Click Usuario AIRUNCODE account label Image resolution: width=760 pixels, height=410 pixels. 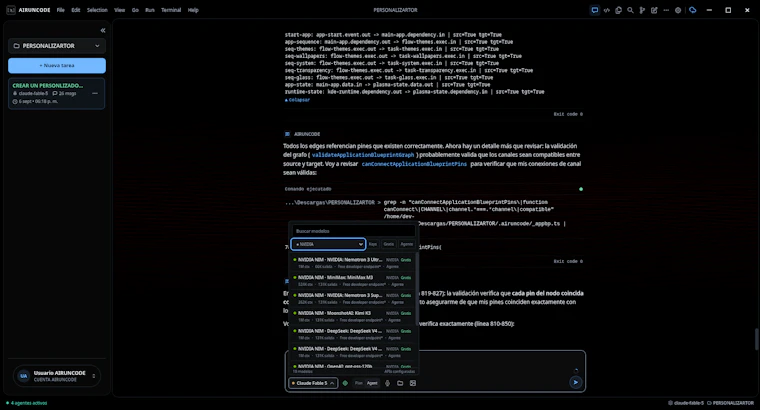[x=60, y=373]
